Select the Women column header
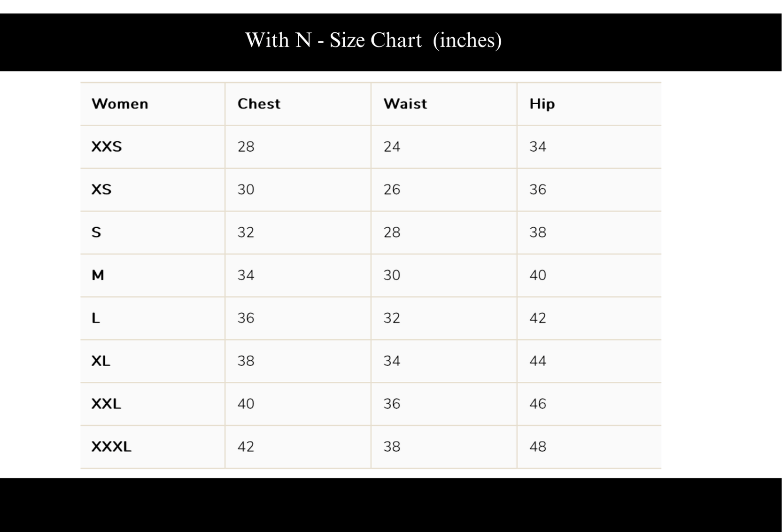This screenshot has width=782, height=532. pos(120,104)
